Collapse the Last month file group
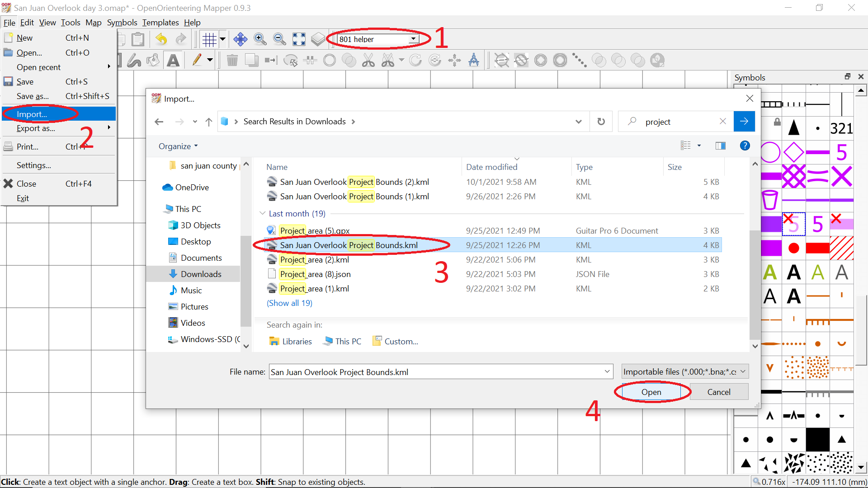 point(263,213)
